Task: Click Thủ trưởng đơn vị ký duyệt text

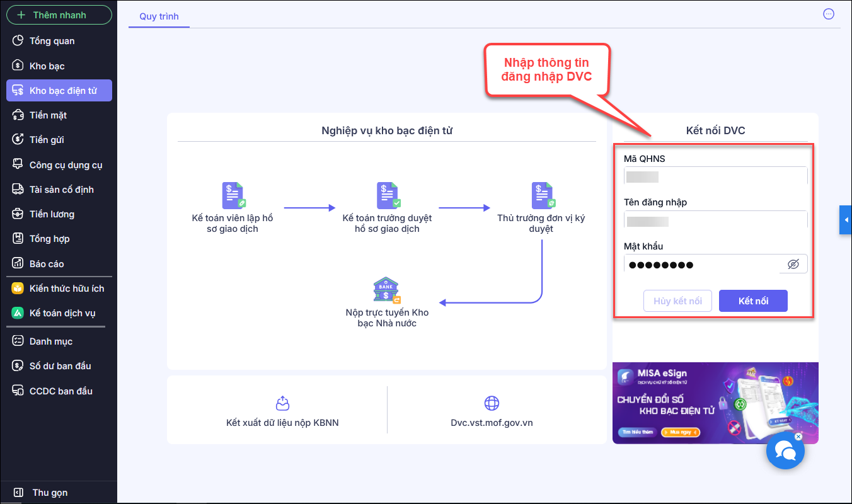Action: coord(541,224)
